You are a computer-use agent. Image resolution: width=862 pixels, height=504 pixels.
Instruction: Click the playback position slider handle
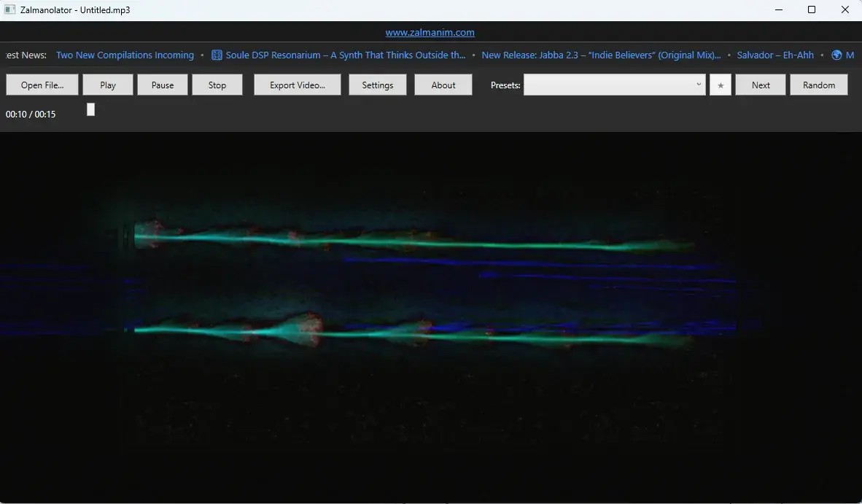(x=90, y=109)
